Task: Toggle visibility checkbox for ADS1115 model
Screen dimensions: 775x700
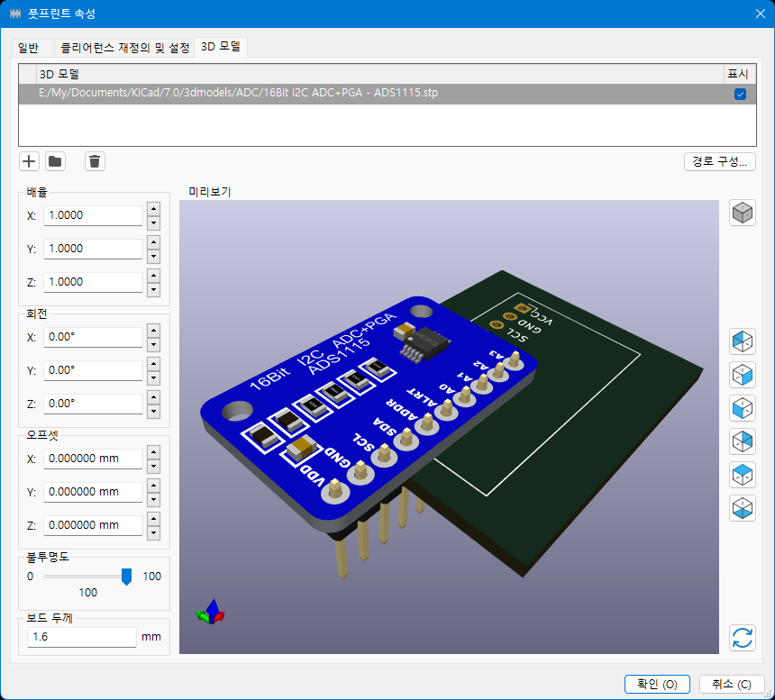Action: click(740, 94)
